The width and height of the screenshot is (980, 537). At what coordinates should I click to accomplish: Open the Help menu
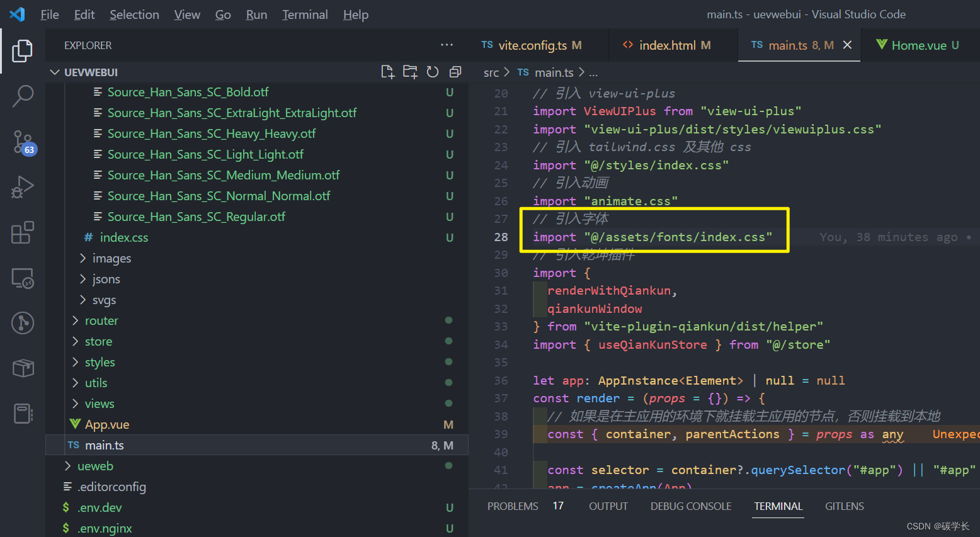click(x=356, y=14)
